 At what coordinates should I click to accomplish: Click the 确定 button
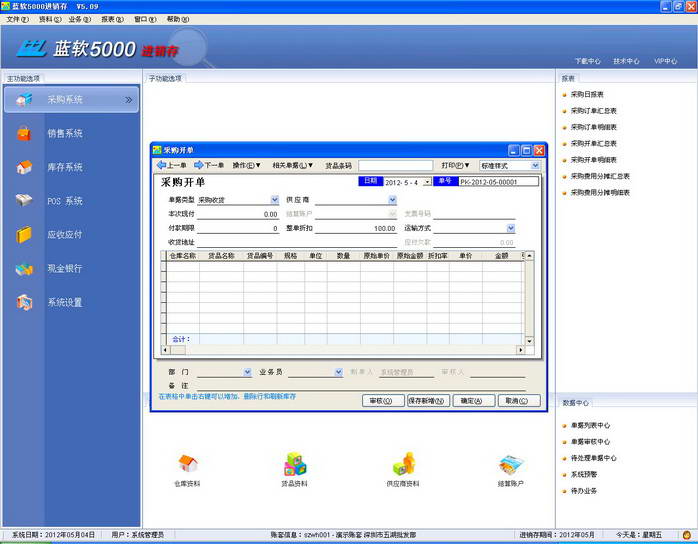pos(474,401)
